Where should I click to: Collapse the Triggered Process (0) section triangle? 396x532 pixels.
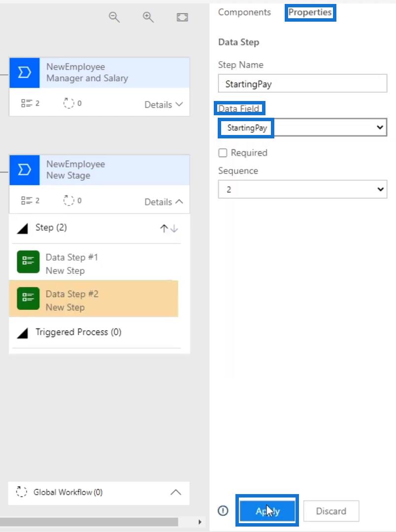click(22, 333)
